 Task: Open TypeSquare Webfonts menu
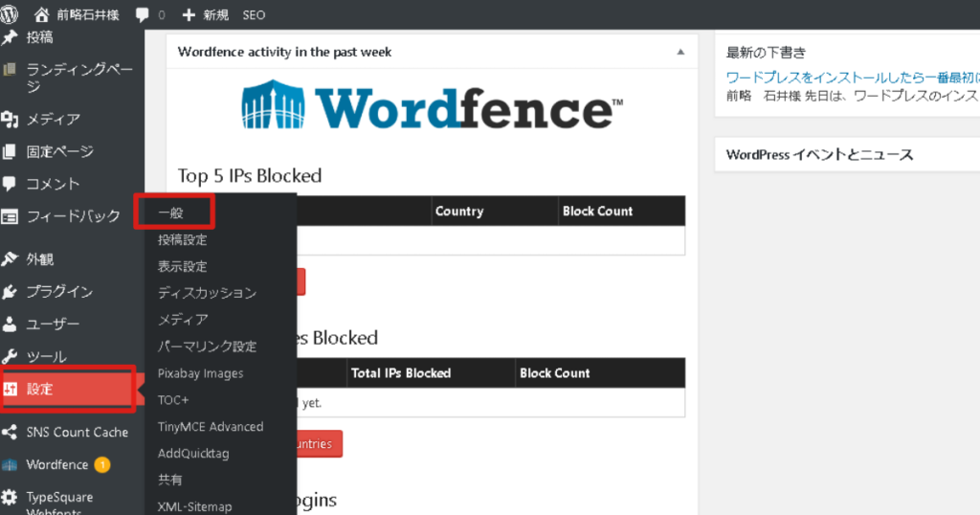pyautogui.click(x=59, y=504)
